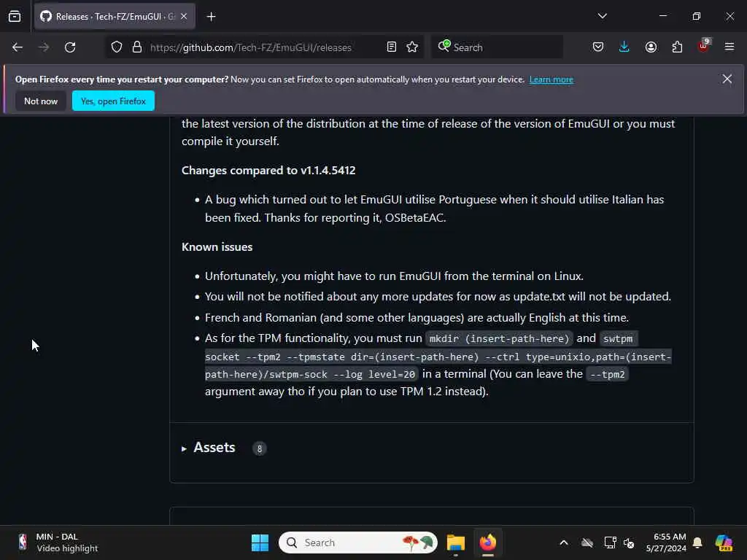Viewport: 747px width, 560px height.
Task: Dismiss the Firefox notification bar
Action: 727,79
